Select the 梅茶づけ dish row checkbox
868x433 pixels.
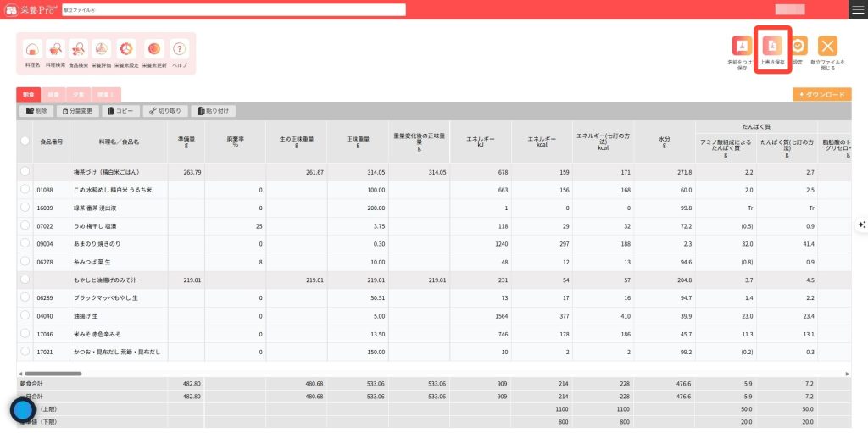click(x=25, y=171)
